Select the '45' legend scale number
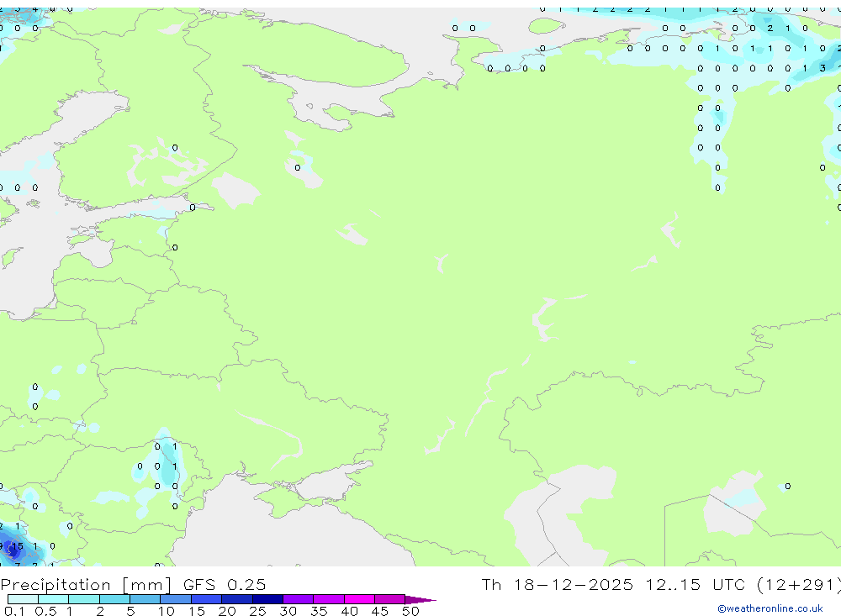The width and height of the screenshot is (841, 616). coord(380,611)
